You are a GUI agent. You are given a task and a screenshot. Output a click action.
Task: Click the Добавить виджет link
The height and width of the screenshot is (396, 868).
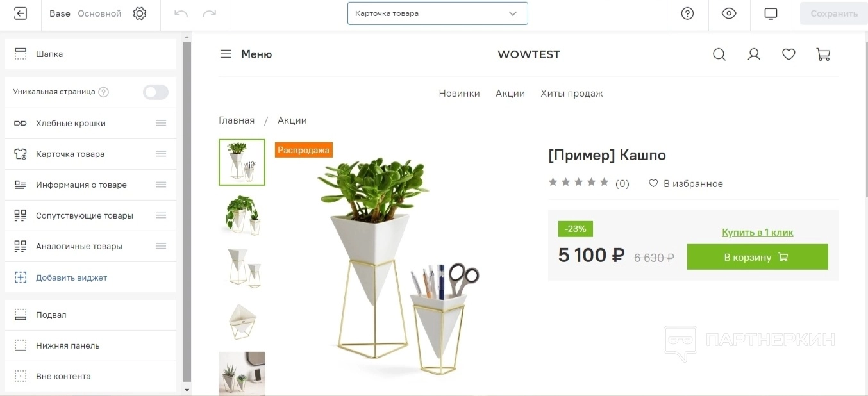coord(72,277)
